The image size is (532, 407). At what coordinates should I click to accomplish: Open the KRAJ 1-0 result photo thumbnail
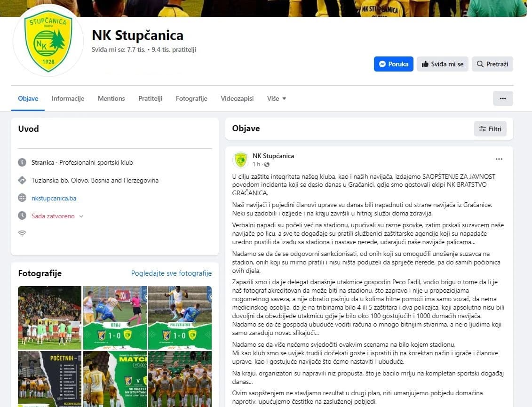click(x=115, y=318)
